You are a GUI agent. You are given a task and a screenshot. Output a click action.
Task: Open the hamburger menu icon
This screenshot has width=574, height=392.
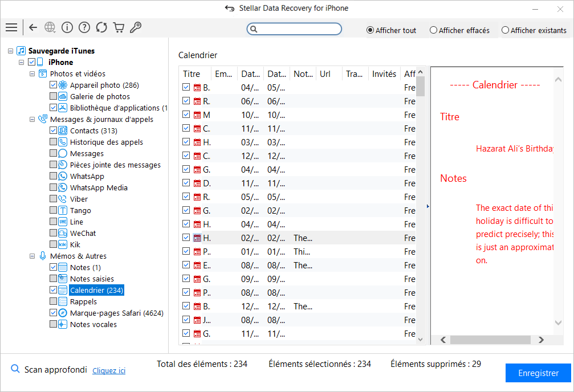(x=11, y=27)
